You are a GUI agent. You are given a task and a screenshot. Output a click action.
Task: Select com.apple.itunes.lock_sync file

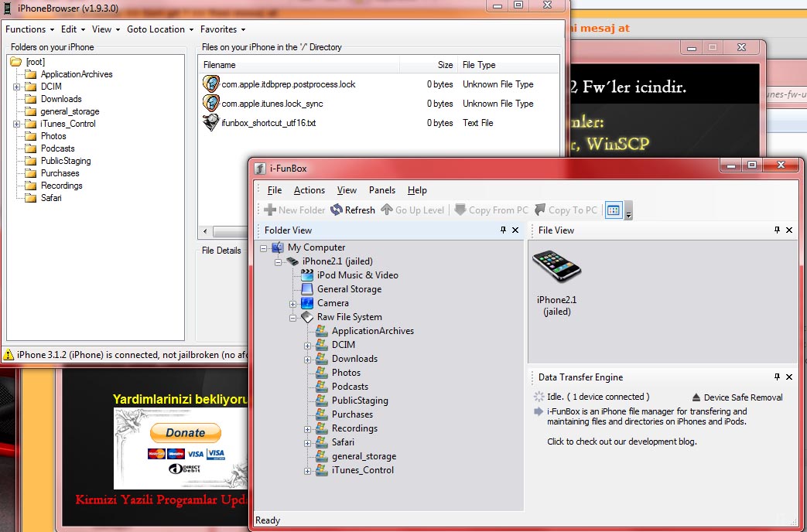272,104
